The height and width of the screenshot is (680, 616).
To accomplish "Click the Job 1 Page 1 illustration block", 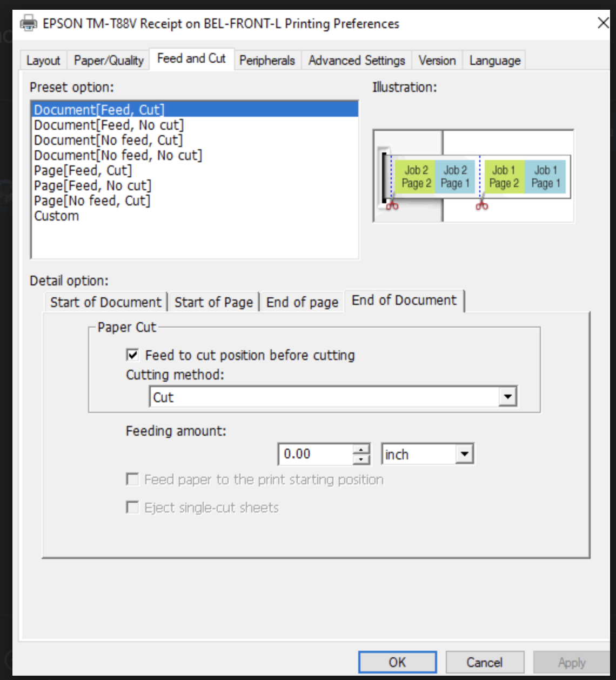I will click(x=545, y=177).
